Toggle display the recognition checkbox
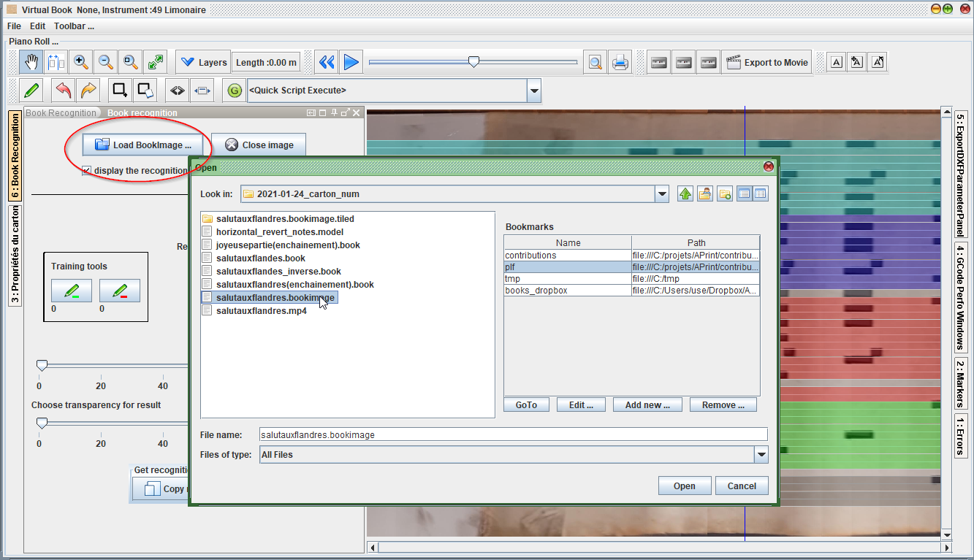The width and height of the screenshot is (974, 560). (x=87, y=170)
